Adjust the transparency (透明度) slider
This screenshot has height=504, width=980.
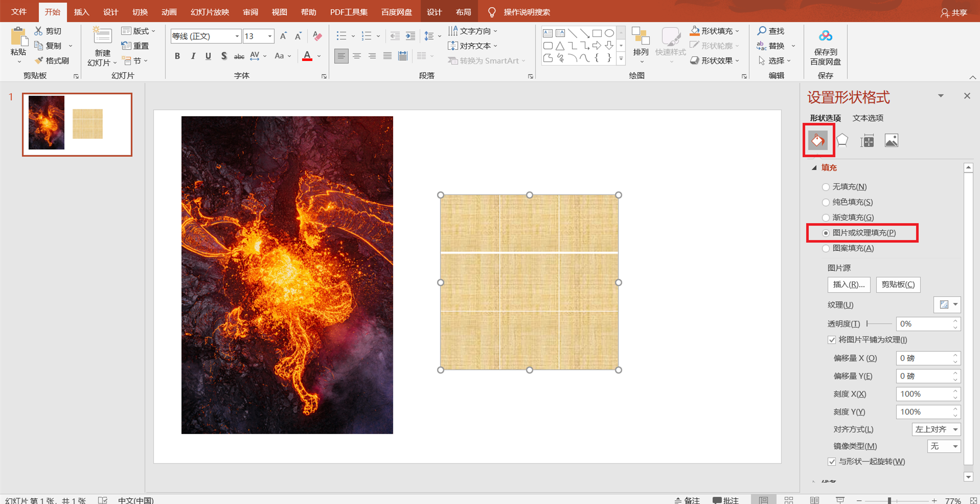tap(879, 324)
